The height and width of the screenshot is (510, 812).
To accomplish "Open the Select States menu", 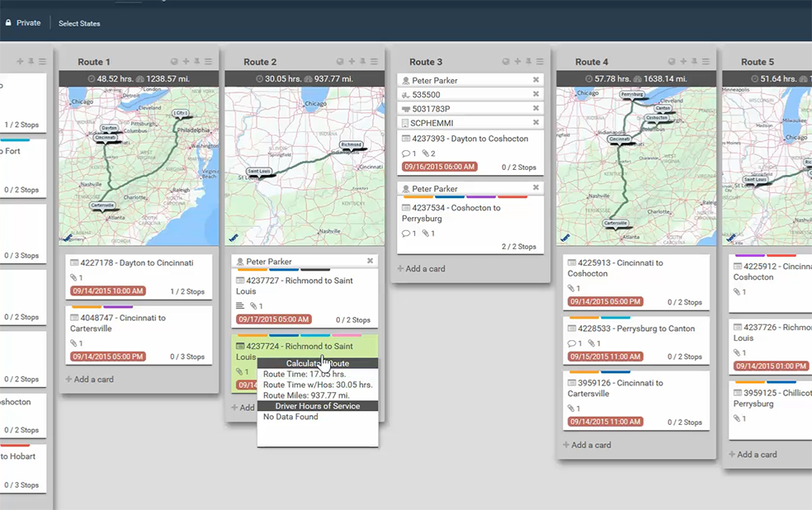I will click(78, 23).
